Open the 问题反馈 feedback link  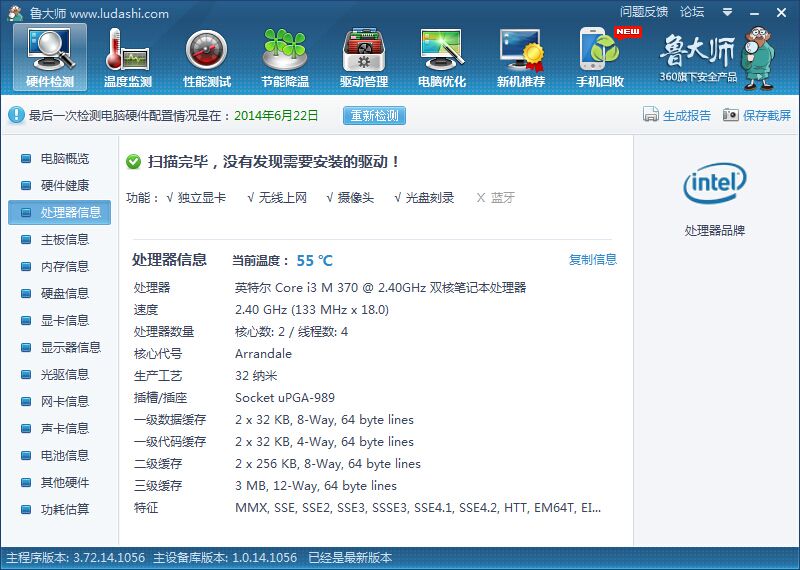pyautogui.click(x=644, y=13)
